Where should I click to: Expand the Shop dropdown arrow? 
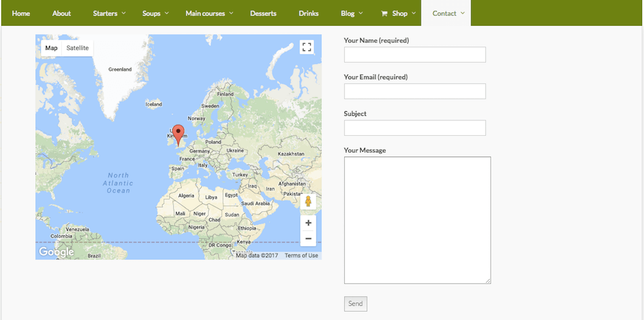point(413,13)
